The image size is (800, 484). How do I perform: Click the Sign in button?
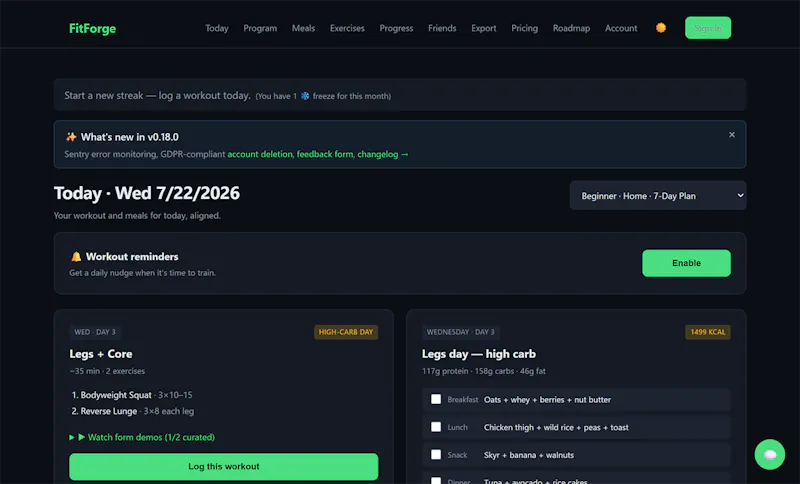(708, 28)
